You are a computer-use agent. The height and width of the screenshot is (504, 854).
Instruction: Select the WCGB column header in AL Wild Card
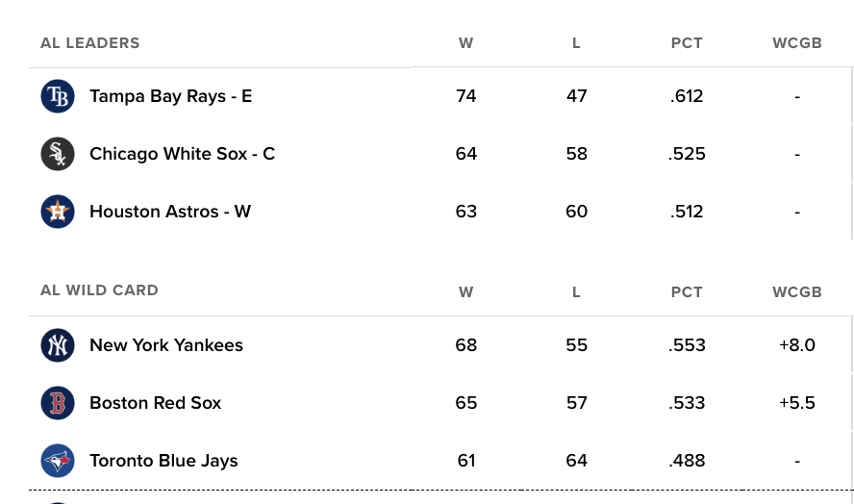(797, 292)
